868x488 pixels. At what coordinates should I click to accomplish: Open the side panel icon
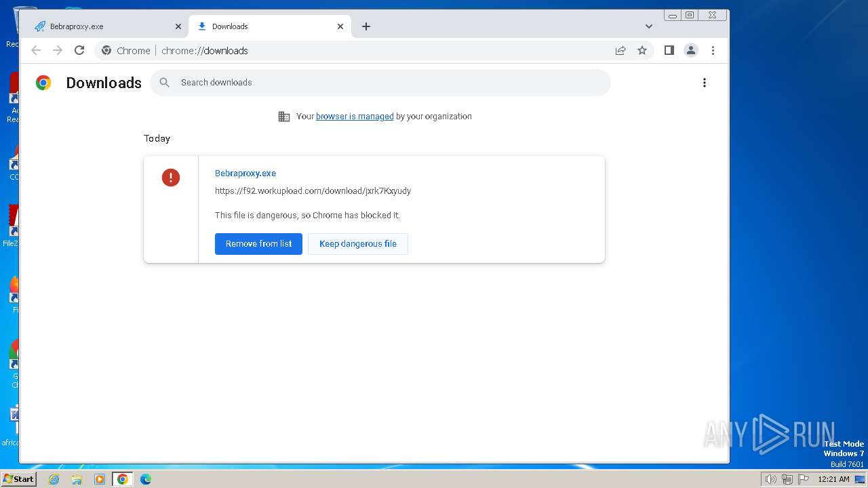pos(669,50)
